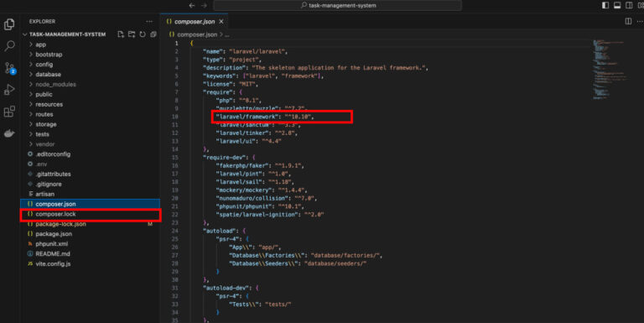Collapse all folders in Explorer

[x=153, y=34]
